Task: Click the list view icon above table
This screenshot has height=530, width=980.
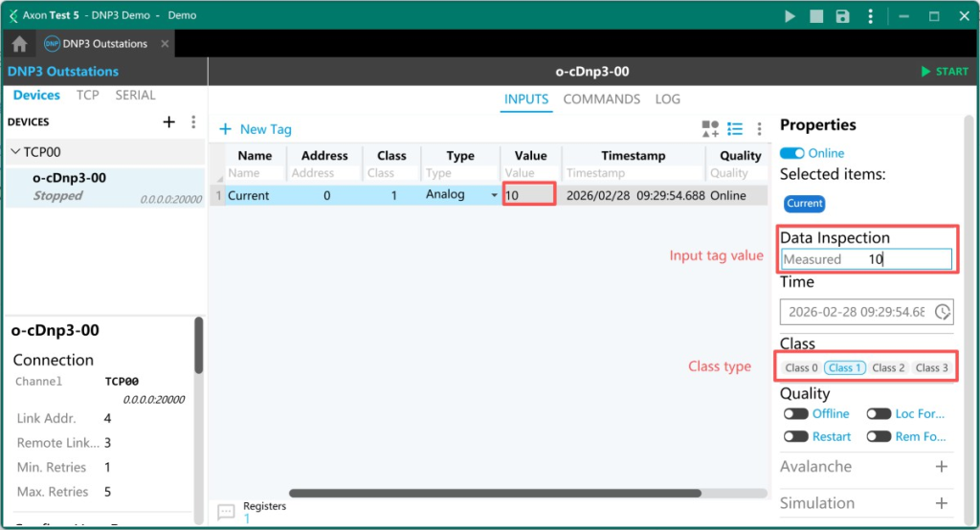Action: [x=735, y=128]
